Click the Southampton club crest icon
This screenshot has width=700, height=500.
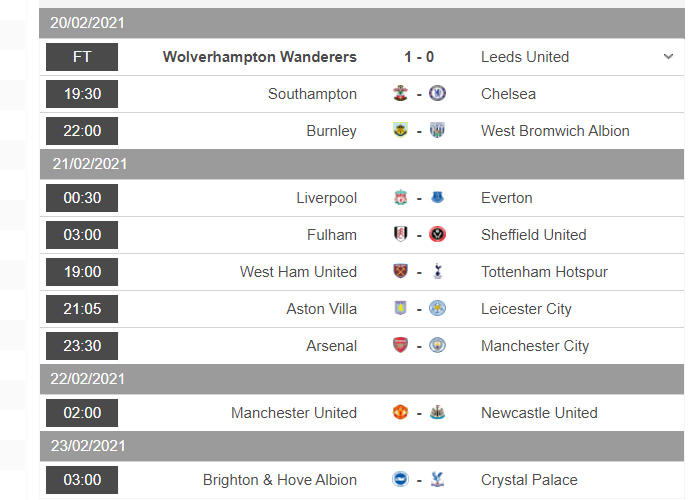(401, 94)
